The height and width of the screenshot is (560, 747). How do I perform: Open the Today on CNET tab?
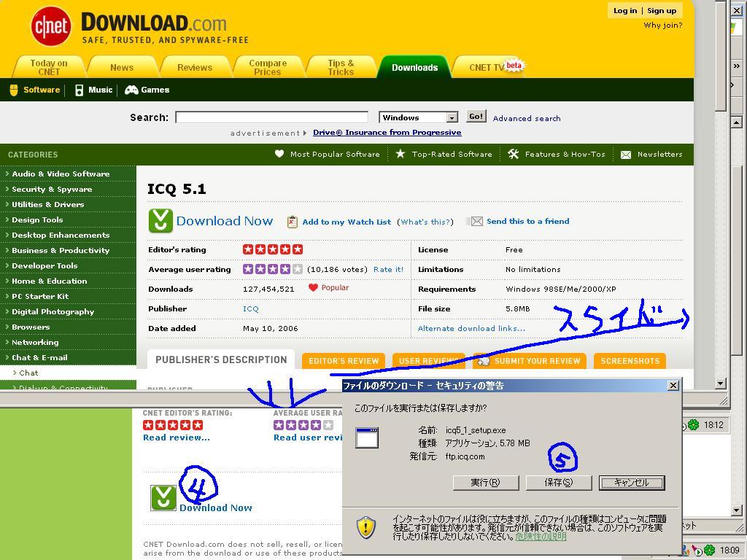click(49, 67)
